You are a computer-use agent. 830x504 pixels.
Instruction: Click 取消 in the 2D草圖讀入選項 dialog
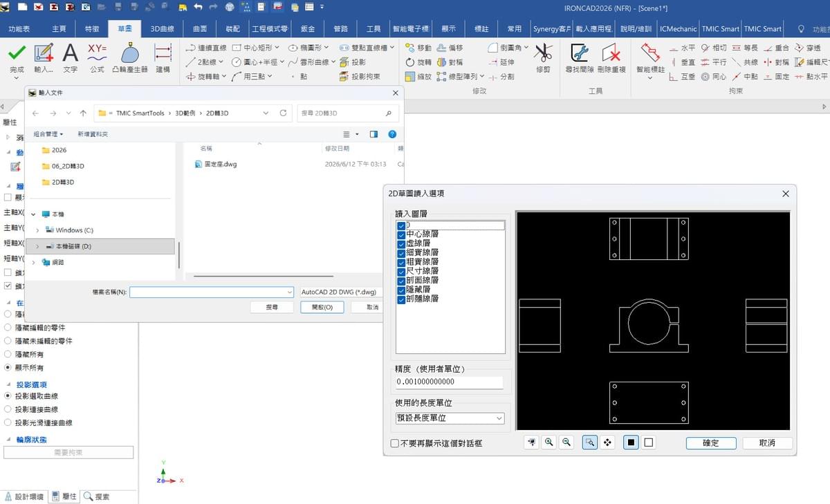(767, 443)
